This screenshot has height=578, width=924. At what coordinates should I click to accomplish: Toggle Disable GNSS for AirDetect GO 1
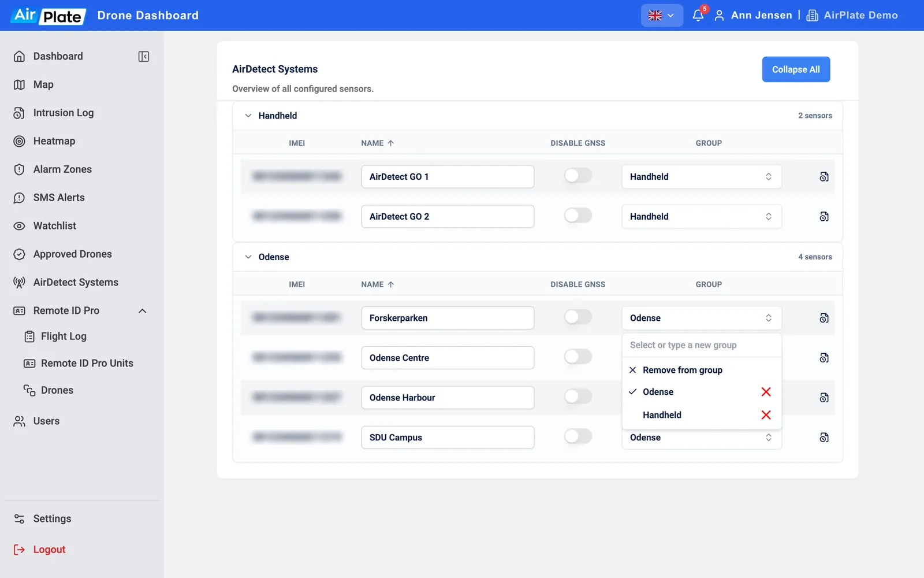[578, 176]
